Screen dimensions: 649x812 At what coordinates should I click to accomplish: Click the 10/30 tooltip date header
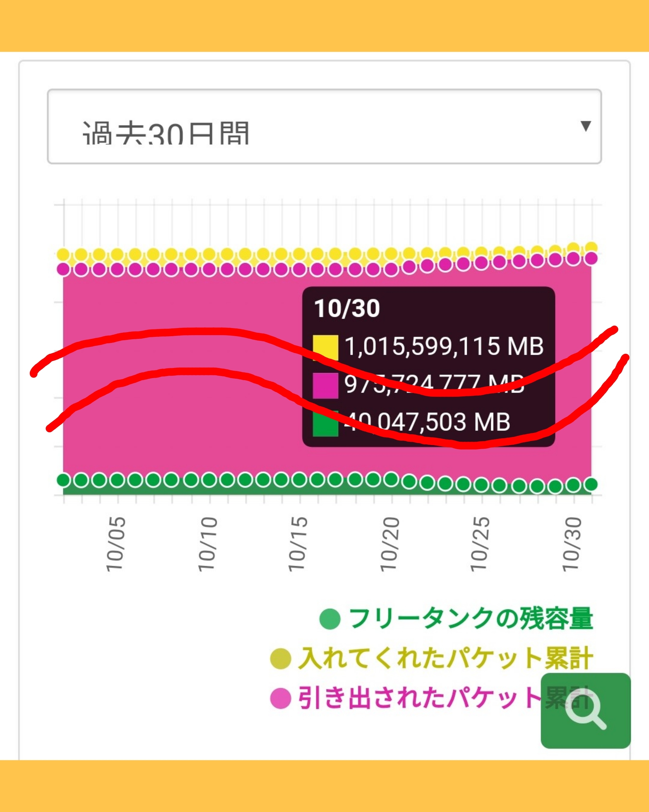point(347,308)
